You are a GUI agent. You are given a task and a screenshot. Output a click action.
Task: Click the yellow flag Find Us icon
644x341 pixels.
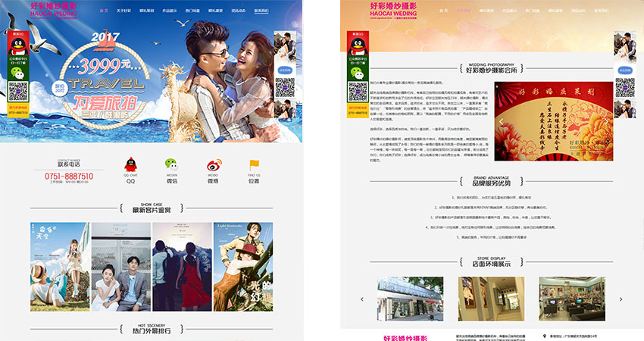tap(254, 165)
